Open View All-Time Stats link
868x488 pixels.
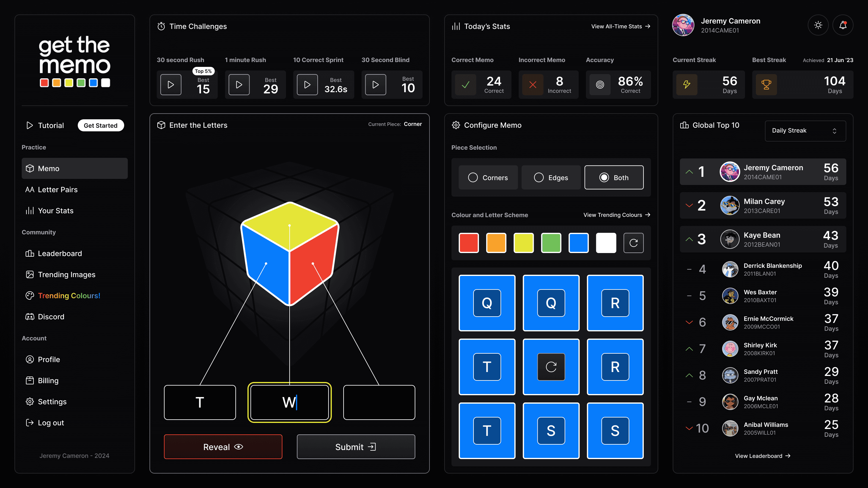click(621, 26)
